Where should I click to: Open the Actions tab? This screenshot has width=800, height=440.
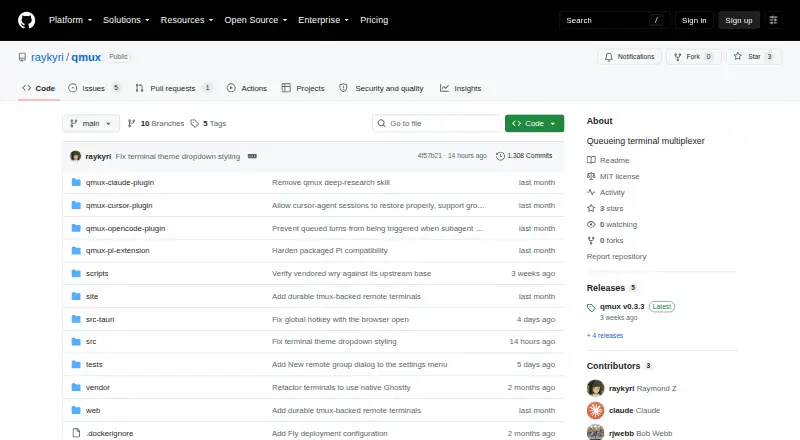pyautogui.click(x=247, y=88)
